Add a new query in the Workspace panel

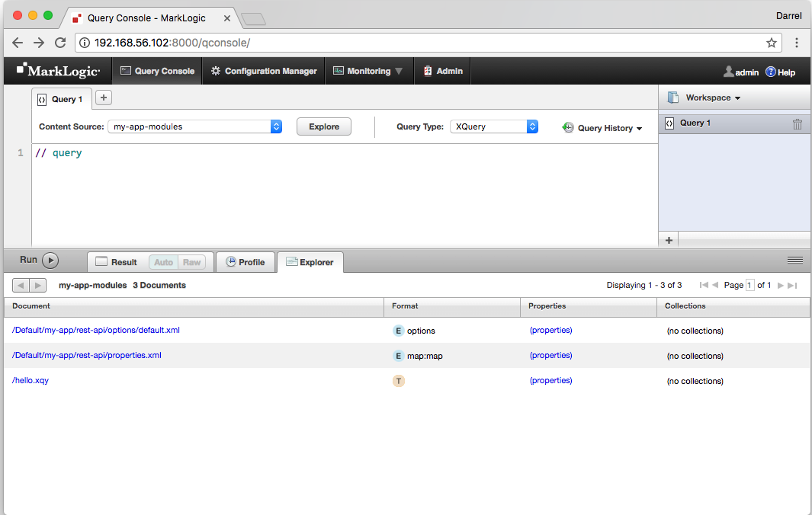[x=669, y=239]
